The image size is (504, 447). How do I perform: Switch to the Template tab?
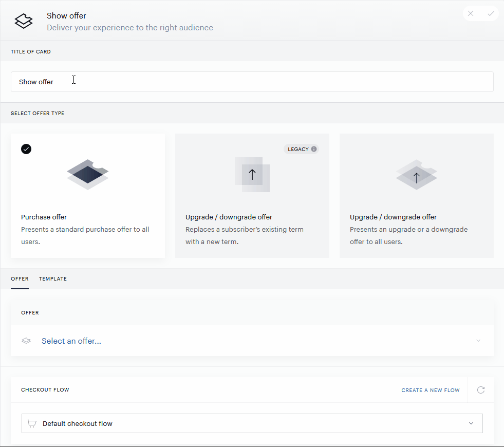(53, 278)
